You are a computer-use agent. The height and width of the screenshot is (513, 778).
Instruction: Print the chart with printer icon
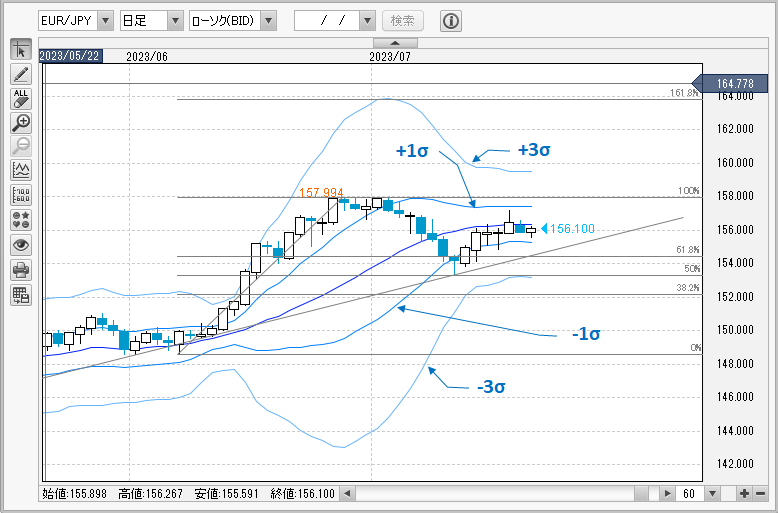[x=21, y=270]
